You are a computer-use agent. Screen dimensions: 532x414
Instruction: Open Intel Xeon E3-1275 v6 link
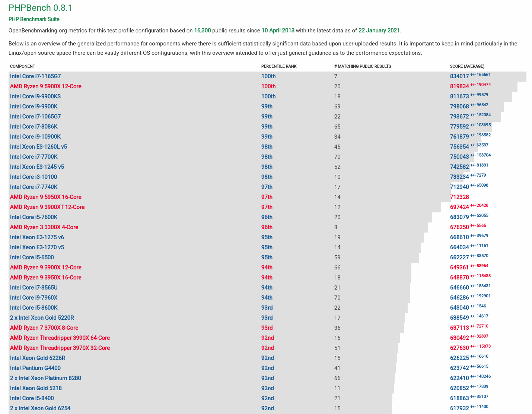click(x=37, y=237)
